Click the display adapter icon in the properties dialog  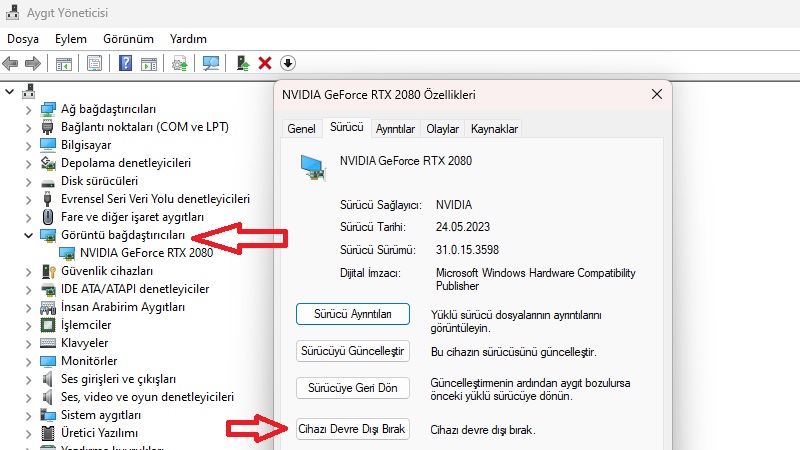coord(313,168)
